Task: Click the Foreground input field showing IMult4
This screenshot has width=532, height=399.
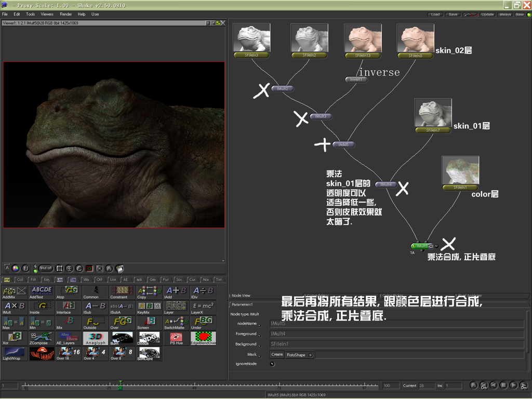Action: [x=396, y=334]
